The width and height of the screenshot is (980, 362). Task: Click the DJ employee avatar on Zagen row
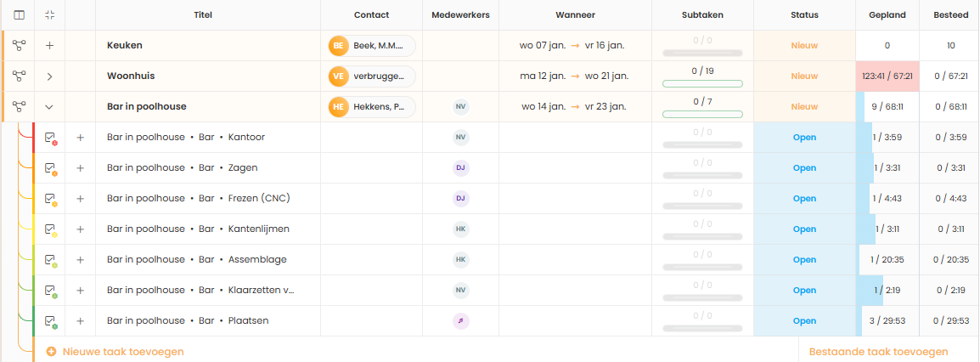coord(460,167)
